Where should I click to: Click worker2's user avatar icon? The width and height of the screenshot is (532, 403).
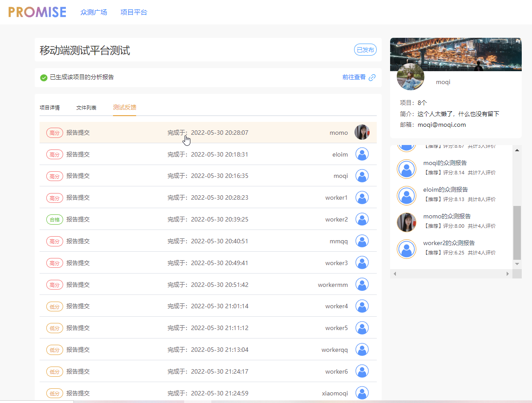(362, 219)
